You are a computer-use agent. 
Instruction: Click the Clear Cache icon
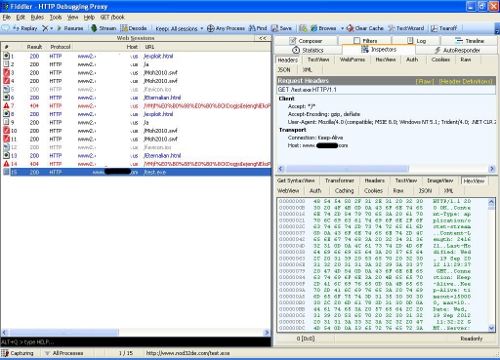[350, 28]
